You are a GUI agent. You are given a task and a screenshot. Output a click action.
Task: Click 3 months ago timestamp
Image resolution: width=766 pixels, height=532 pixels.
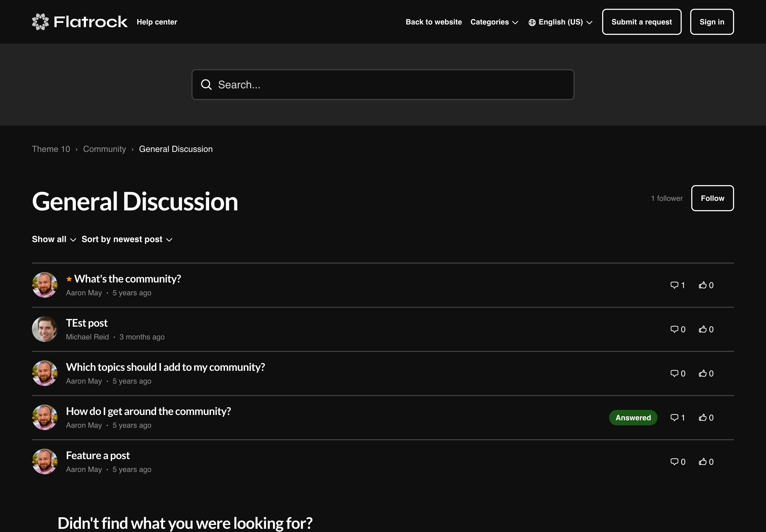[x=142, y=337]
